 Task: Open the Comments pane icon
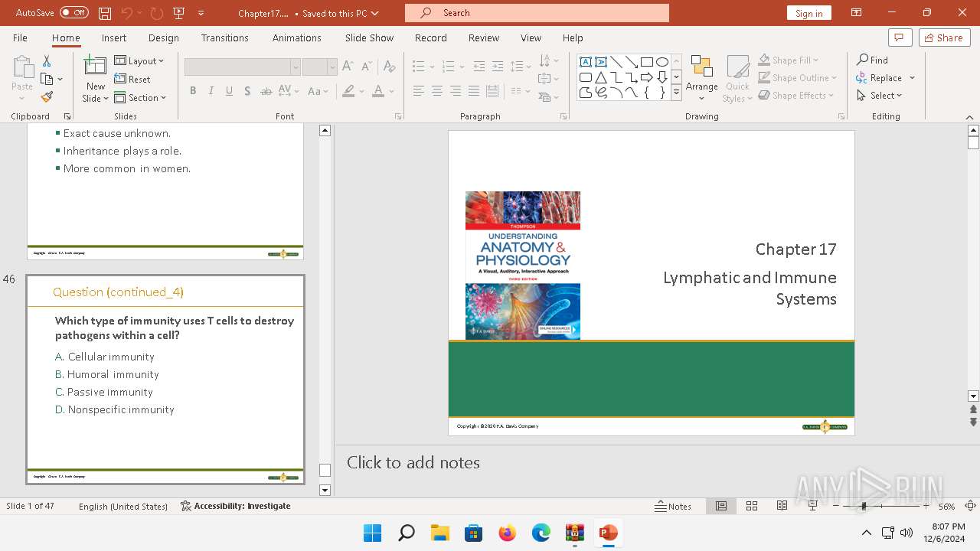pyautogui.click(x=900, y=37)
